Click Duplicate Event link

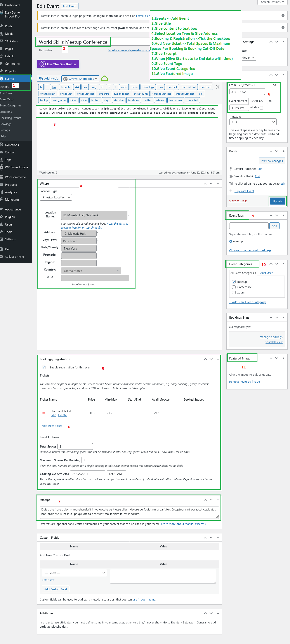244,191
